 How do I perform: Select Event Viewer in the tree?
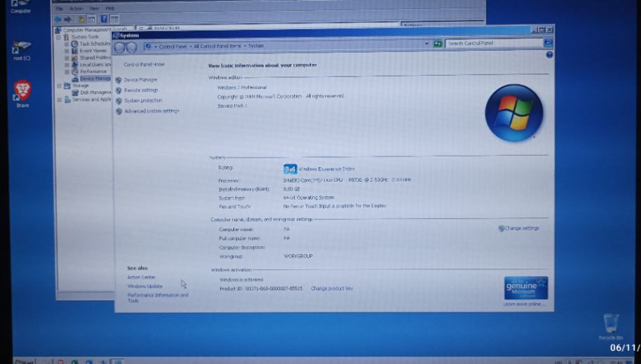pyautogui.click(x=93, y=51)
